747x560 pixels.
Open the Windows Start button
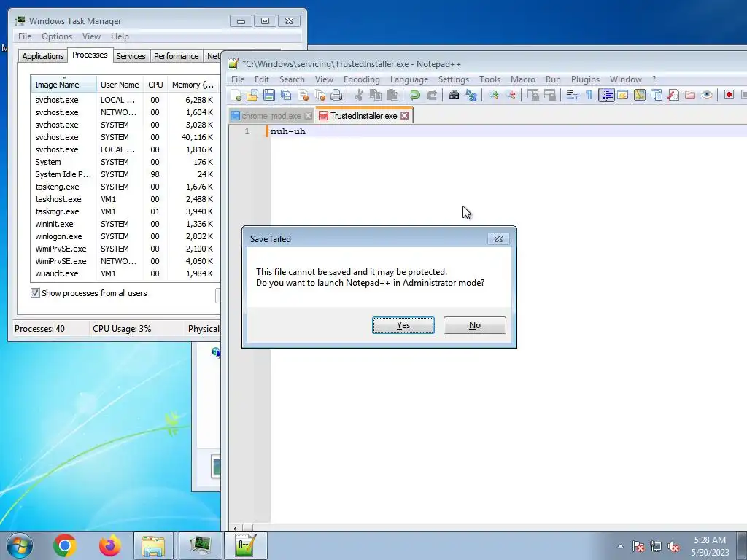20,545
